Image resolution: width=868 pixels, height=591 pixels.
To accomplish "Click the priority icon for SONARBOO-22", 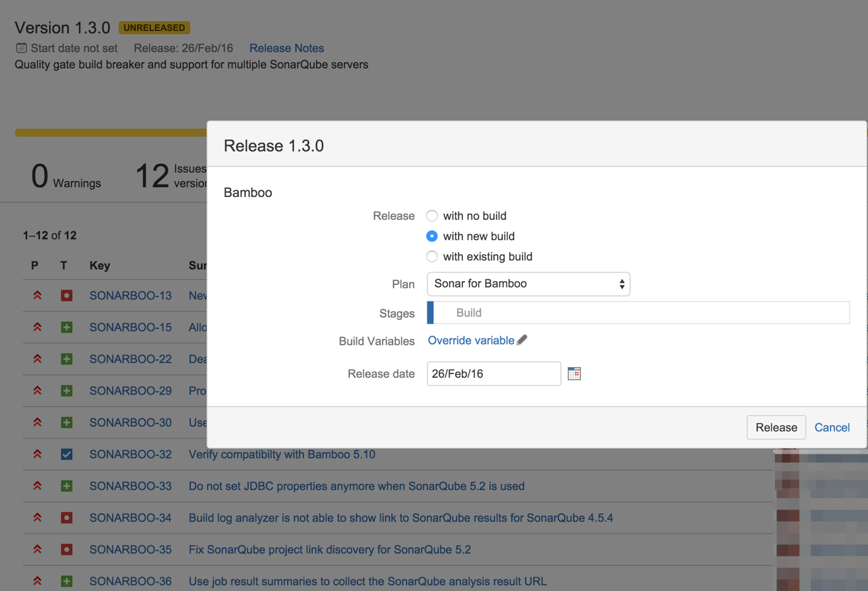I will click(37, 359).
